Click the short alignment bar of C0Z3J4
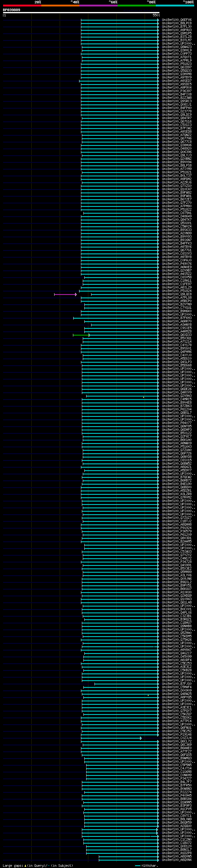The width and height of the screenshot is (197, 868). pos(111,738)
